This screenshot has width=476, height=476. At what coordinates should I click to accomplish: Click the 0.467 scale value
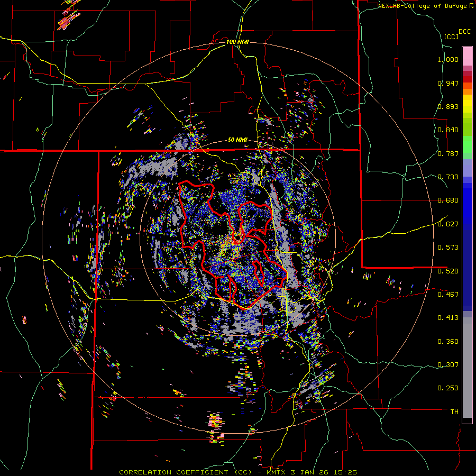(x=448, y=294)
